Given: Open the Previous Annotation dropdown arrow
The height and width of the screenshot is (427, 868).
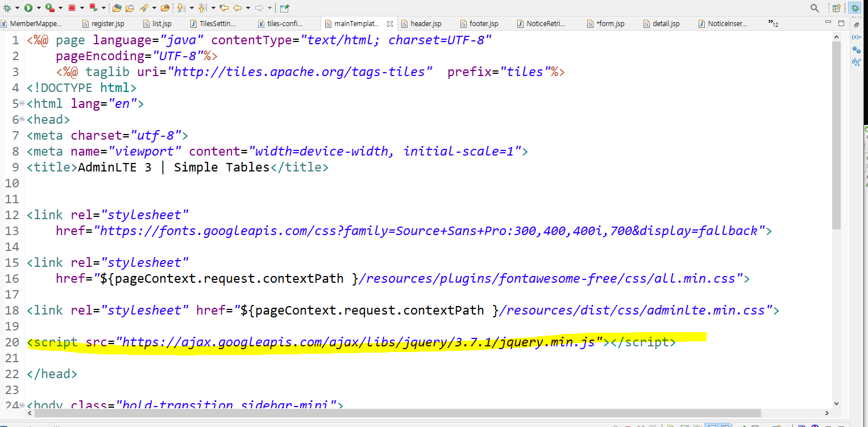Looking at the screenshot, I should click(213, 8).
